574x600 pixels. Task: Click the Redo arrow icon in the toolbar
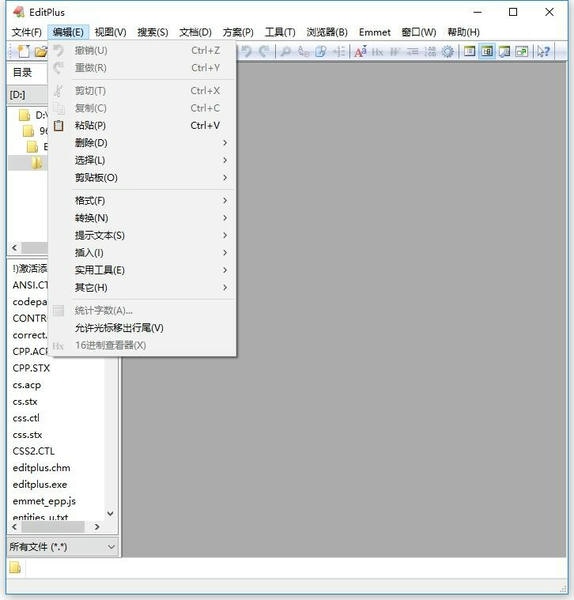[x=264, y=51]
